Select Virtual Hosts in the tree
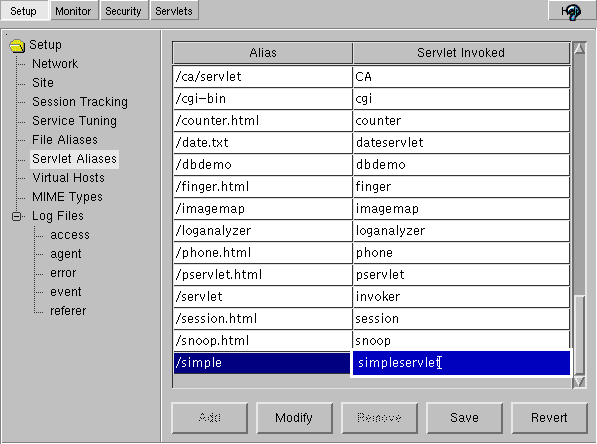This screenshot has width=597, height=444. pyautogui.click(x=68, y=178)
